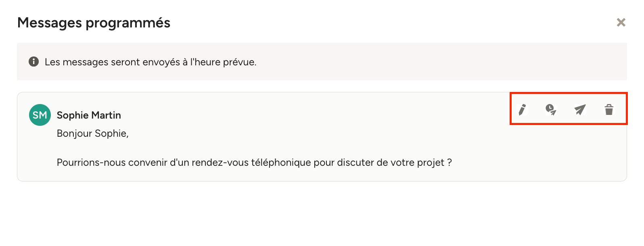Click the info icon in the banner
644x246 pixels.
tap(34, 62)
